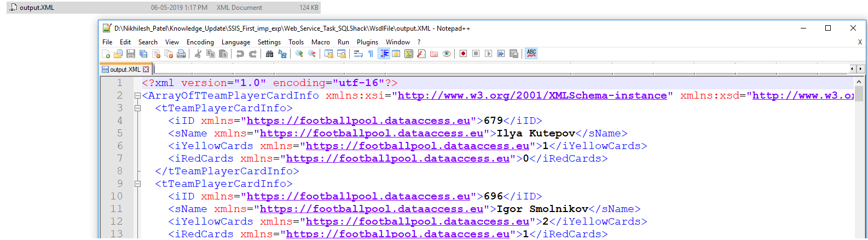This screenshot has width=868, height=240.
Task: Toggle file monitoring eye icon
Action: coord(447,54)
